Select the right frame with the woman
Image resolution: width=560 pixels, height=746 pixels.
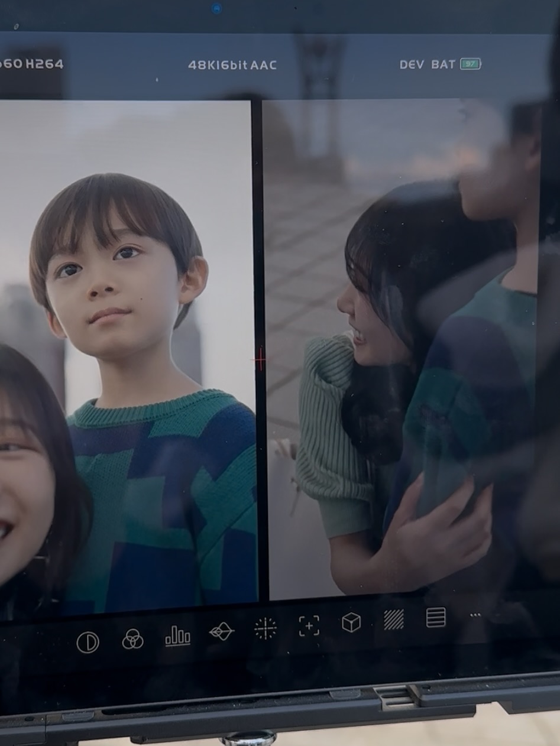(x=401, y=349)
